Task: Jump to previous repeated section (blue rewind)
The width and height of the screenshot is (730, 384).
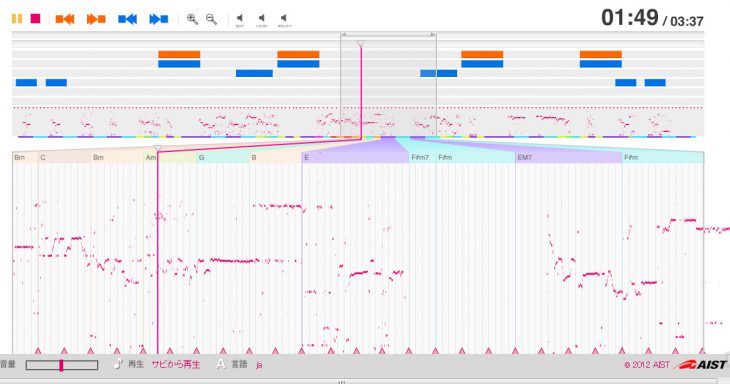Action: (x=127, y=19)
